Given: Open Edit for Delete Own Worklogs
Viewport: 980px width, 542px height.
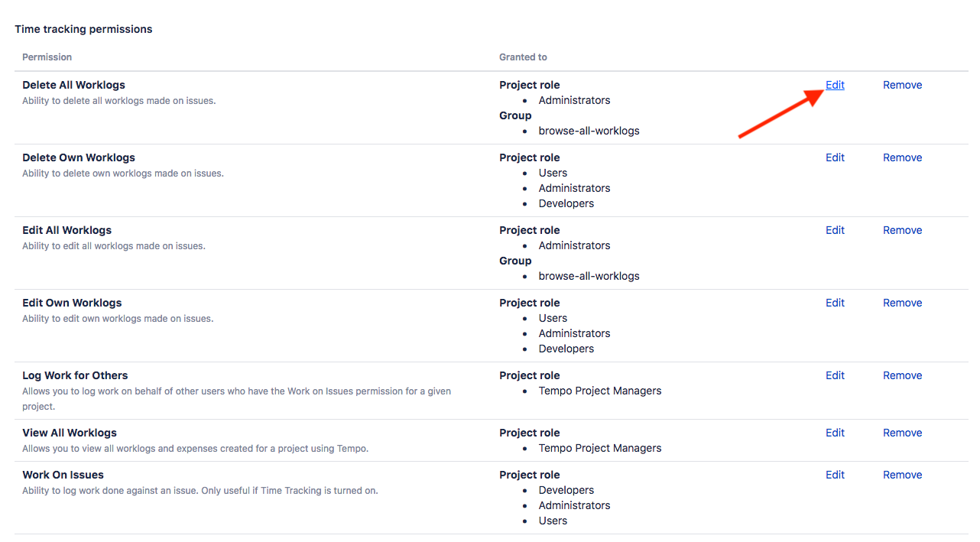Looking at the screenshot, I should pos(835,157).
